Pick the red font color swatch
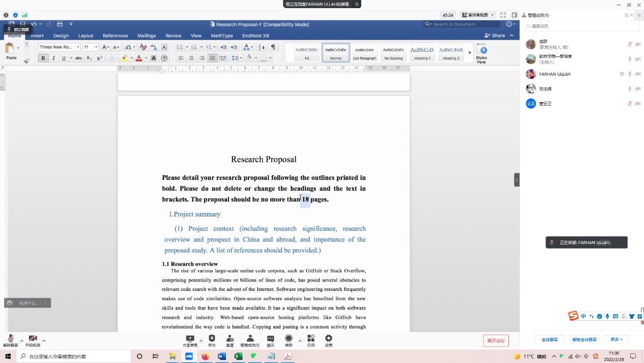Screen dimensions: 644x363 tap(139, 58)
